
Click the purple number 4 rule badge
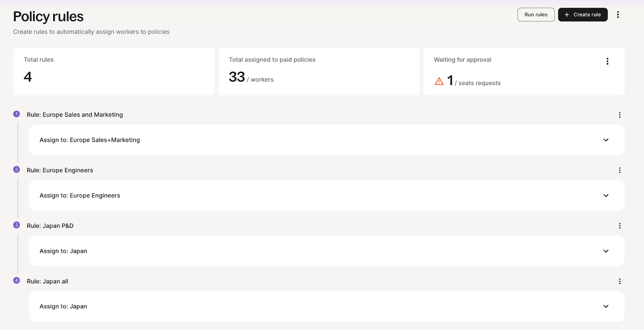click(17, 280)
